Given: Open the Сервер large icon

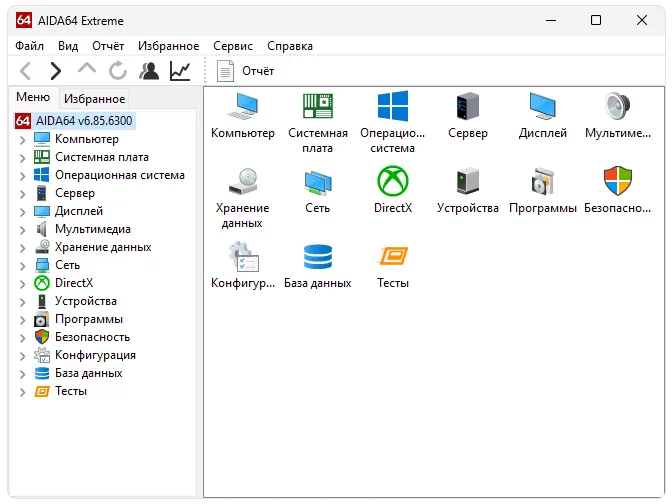Looking at the screenshot, I should coord(468,106).
